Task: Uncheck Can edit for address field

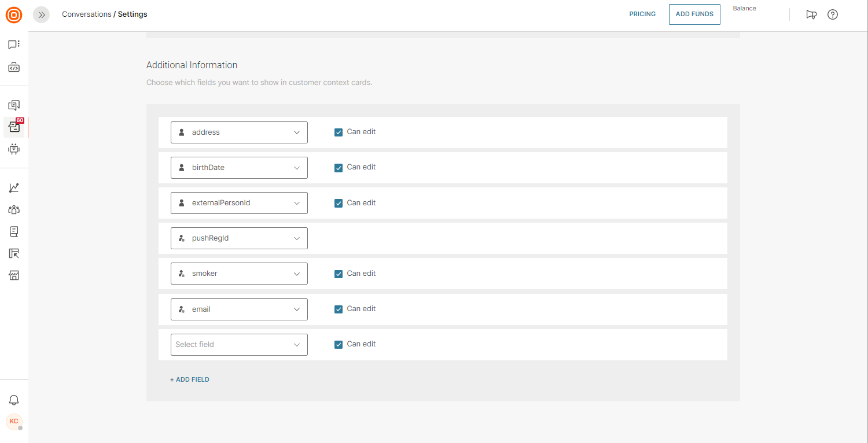Action: pos(339,132)
